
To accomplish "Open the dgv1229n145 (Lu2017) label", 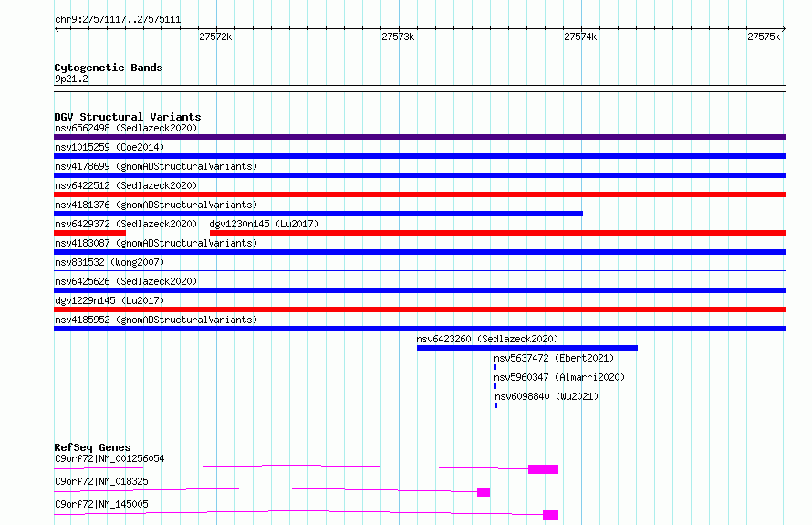I will (109, 300).
